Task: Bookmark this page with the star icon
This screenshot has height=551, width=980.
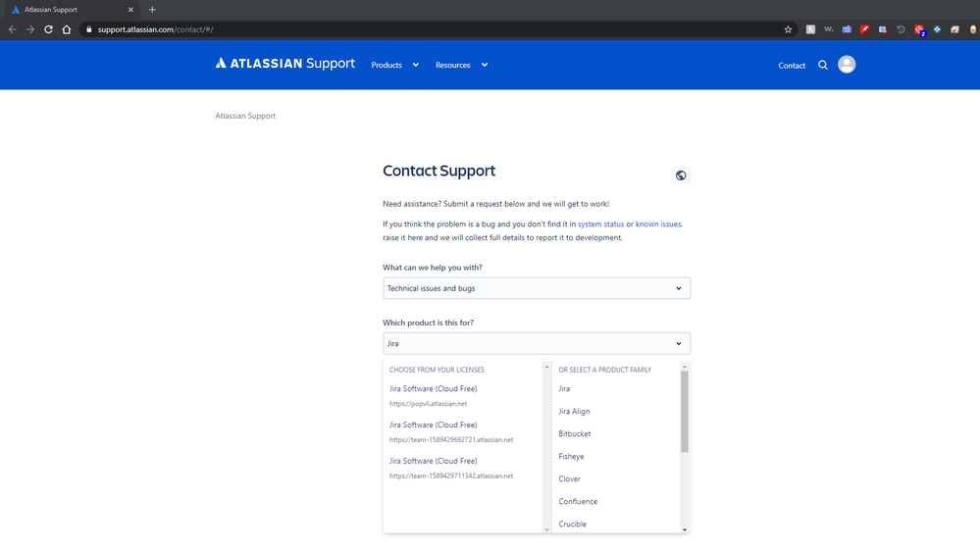Action: coord(788,29)
